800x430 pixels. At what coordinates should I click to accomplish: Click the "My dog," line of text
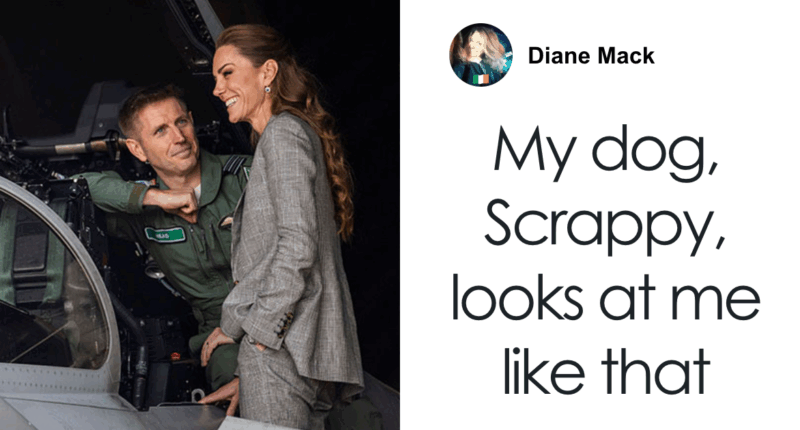pyautogui.click(x=606, y=153)
